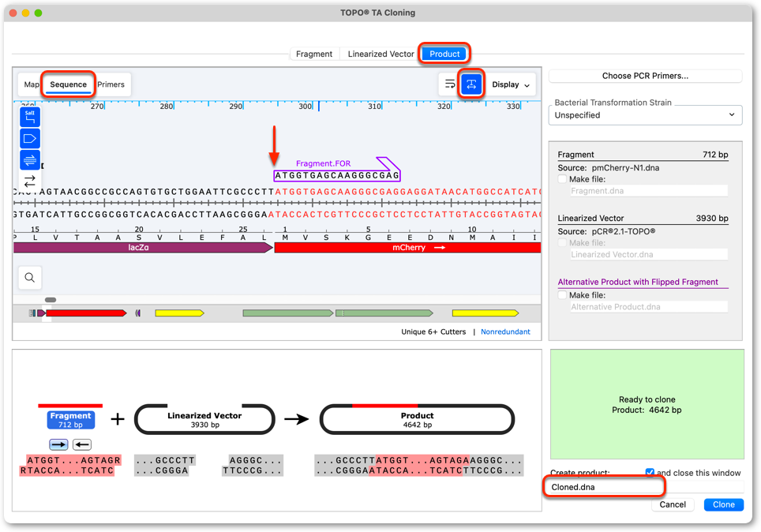The image size is (761, 532).
Task: Switch to the Fragment tab
Action: [314, 54]
